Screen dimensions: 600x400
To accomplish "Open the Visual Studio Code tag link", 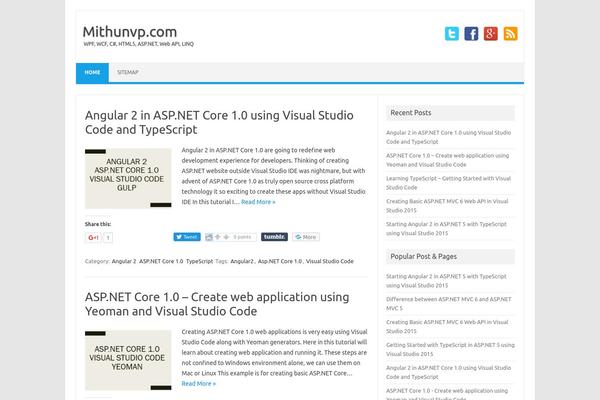I will tap(329, 261).
